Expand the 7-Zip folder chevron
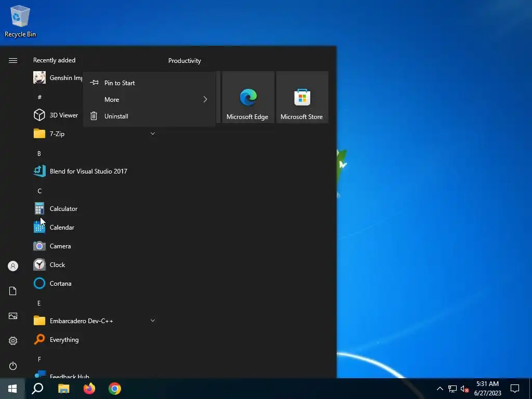 click(153, 134)
